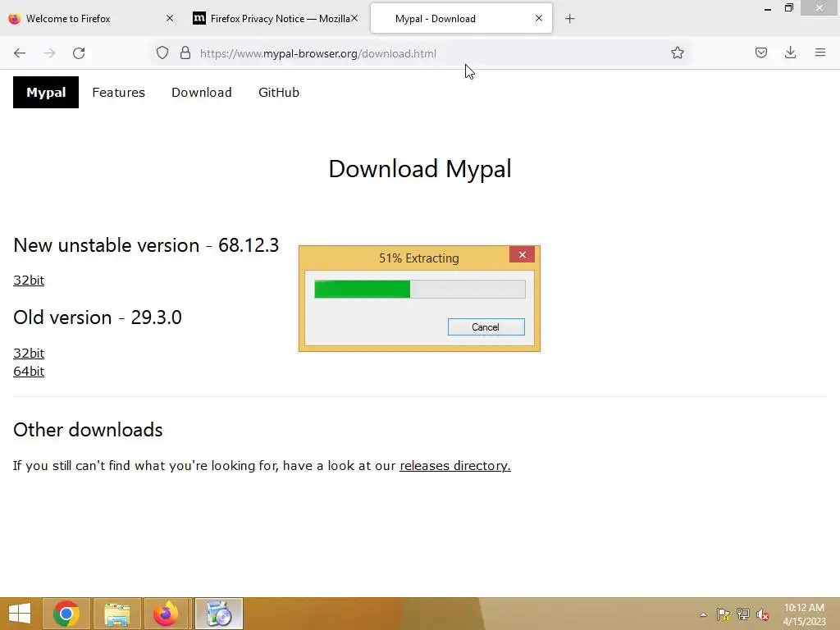Screen dimensions: 840x630
Task: Cancel the extraction in the dialog
Action: [x=486, y=326]
